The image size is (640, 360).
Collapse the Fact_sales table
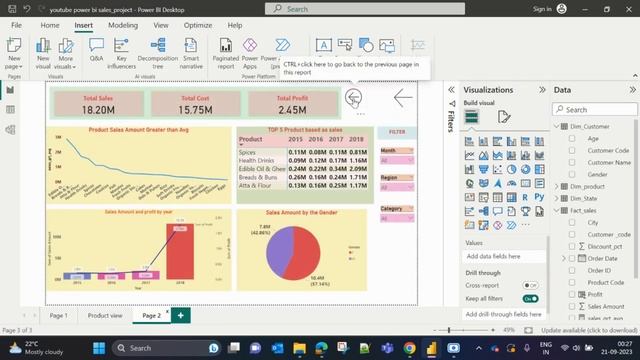[x=557, y=211]
